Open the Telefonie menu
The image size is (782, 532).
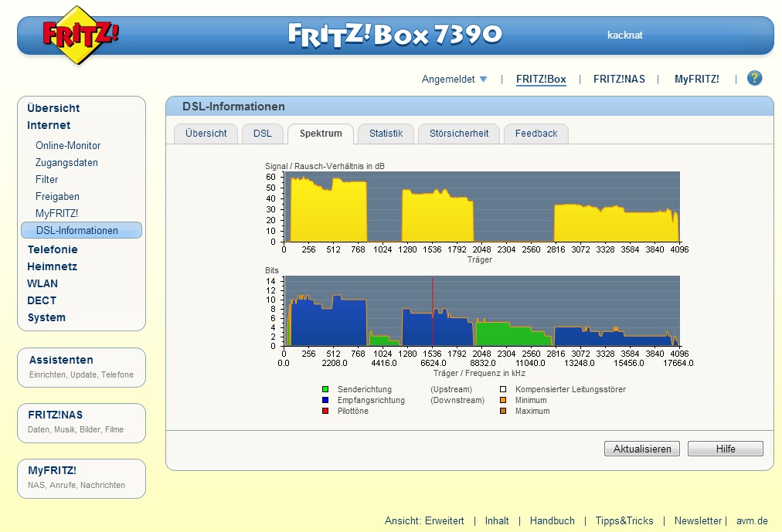click(x=53, y=249)
